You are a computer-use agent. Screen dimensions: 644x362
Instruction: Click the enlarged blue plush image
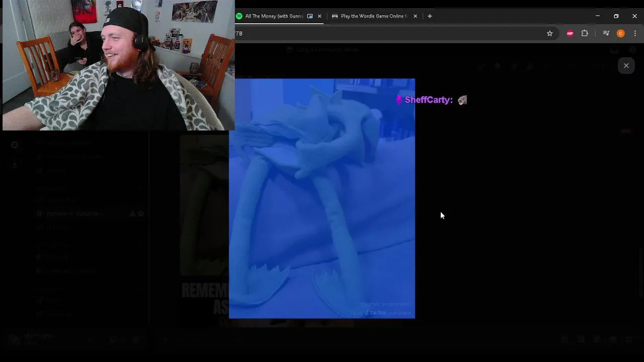coord(322,199)
